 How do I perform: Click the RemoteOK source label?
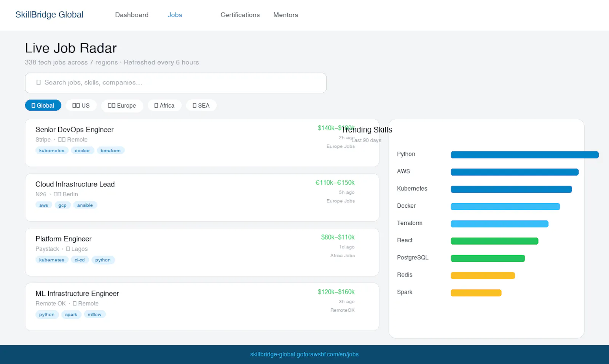[343, 310]
